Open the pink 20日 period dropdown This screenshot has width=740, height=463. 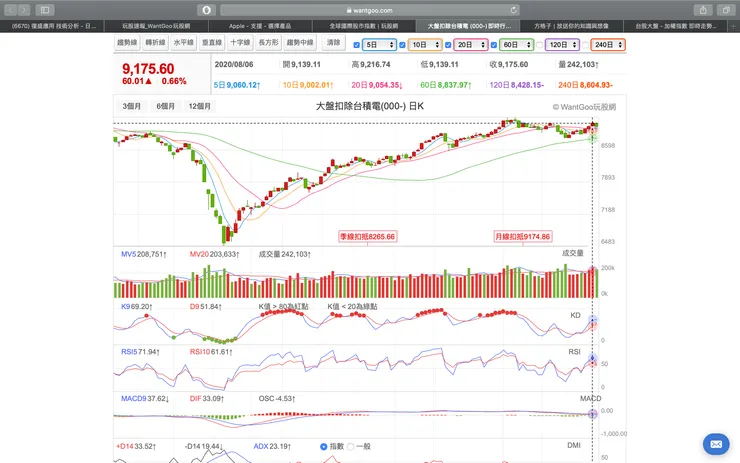tap(471, 45)
